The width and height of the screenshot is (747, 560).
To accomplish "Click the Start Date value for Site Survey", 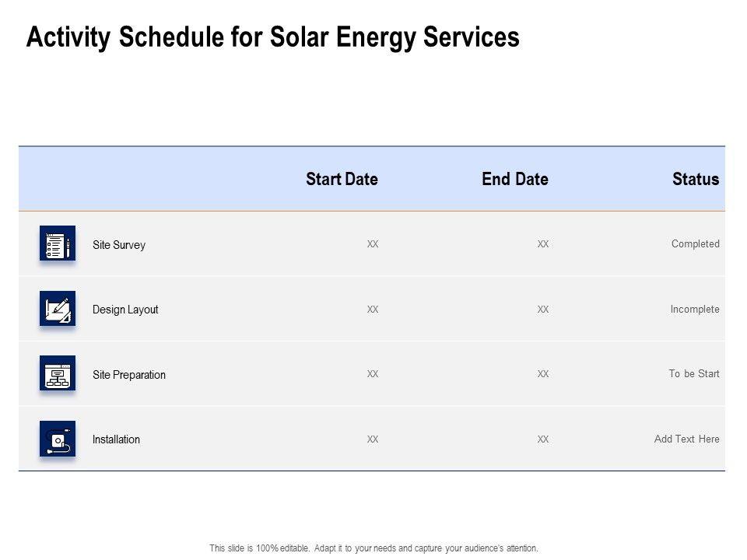I will coord(373,244).
